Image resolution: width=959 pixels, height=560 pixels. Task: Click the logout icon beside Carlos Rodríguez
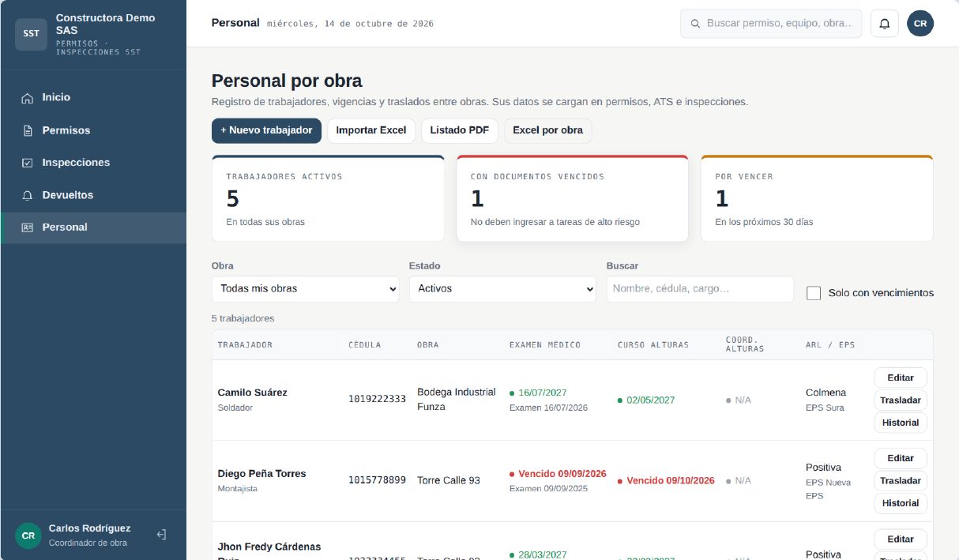[161, 535]
